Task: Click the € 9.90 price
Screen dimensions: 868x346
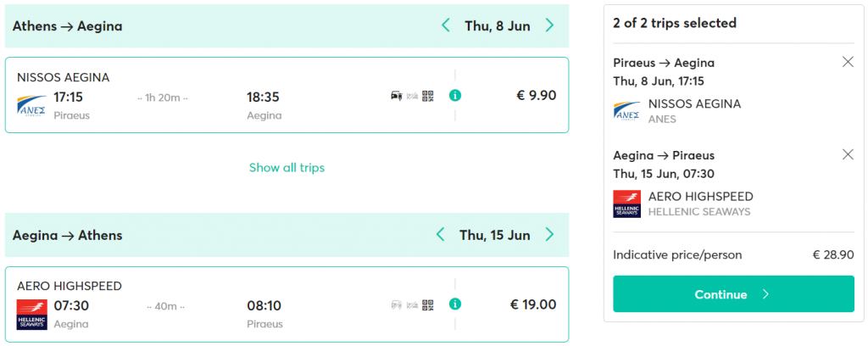Action: pyautogui.click(x=537, y=95)
